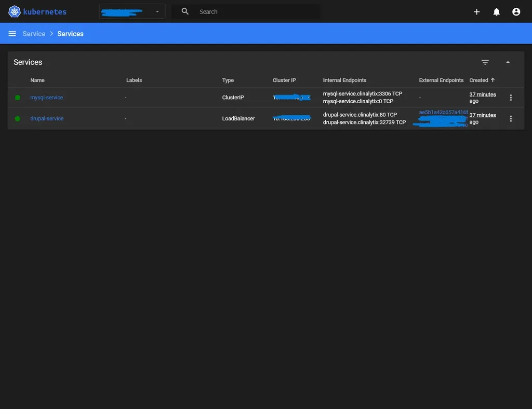Viewport: 532px width, 409px height.
Task: Click mysql-service.clinalytix:3306 TCP endpoint text
Action: click(x=362, y=94)
